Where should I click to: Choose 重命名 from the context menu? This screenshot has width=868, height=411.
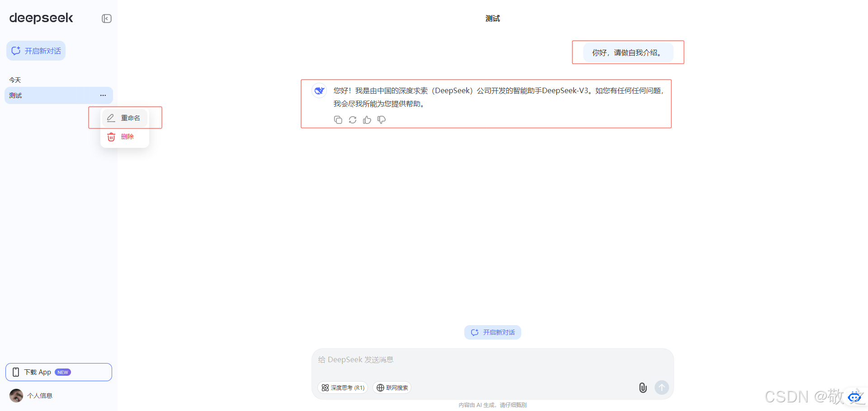[125, 118]
